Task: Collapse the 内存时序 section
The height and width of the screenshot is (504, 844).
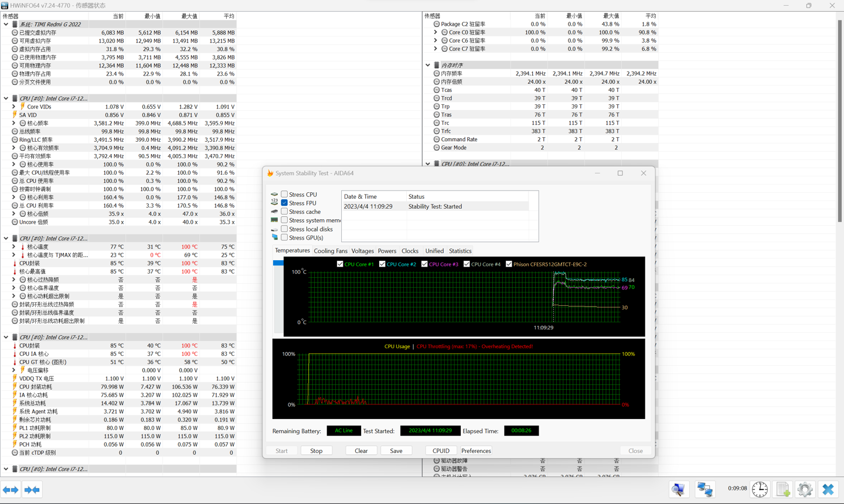Action: click(x=428, y=65)
